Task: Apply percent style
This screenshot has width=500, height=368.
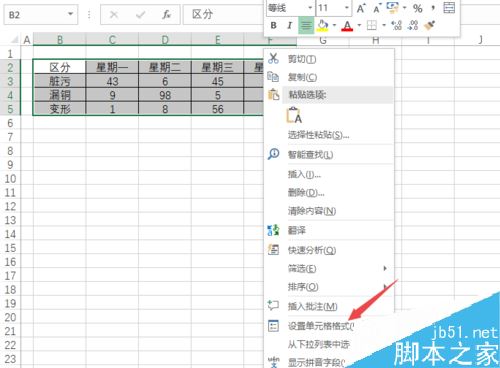Action: point(418,8)
